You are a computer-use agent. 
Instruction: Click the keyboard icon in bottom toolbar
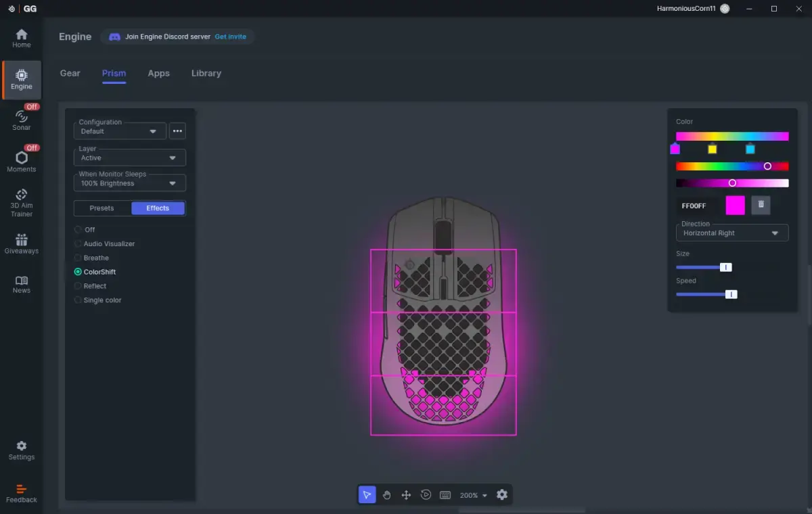coord(445,495)
